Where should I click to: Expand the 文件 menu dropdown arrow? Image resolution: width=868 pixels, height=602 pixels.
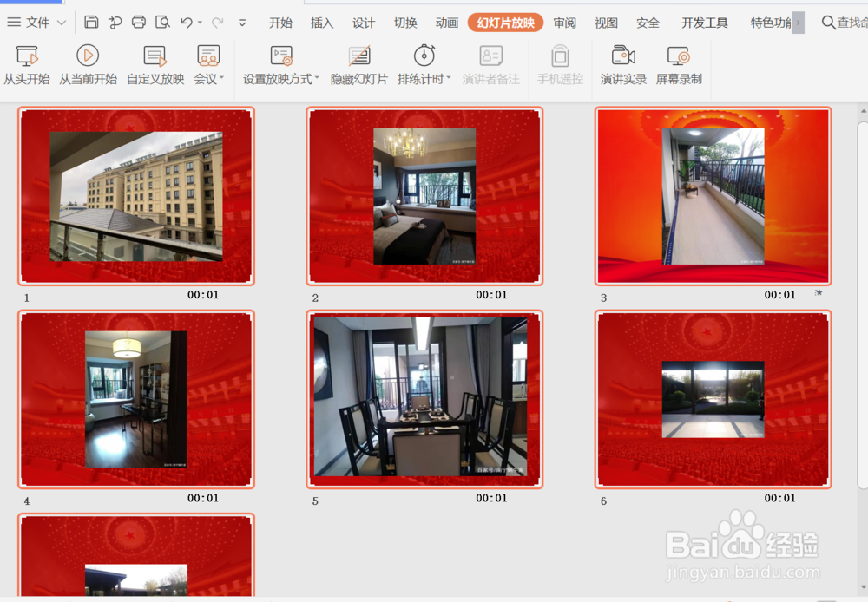coord(62,23)
